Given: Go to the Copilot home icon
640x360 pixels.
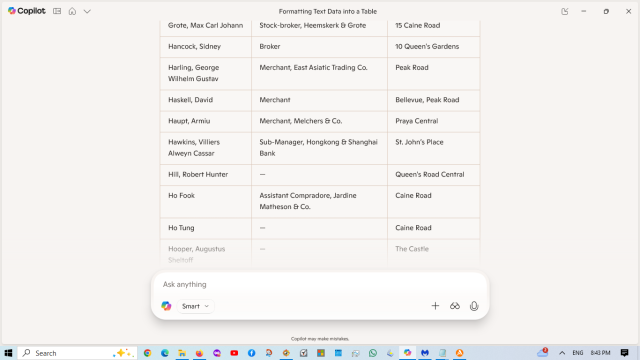Looking at the screenshot, I should pyautogui.click(x=72, y=11).
